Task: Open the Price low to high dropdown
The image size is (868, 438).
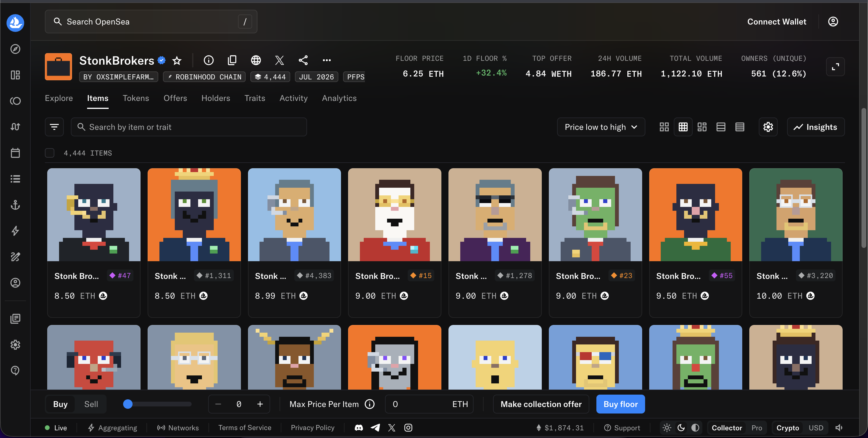Action: [601, 127]
